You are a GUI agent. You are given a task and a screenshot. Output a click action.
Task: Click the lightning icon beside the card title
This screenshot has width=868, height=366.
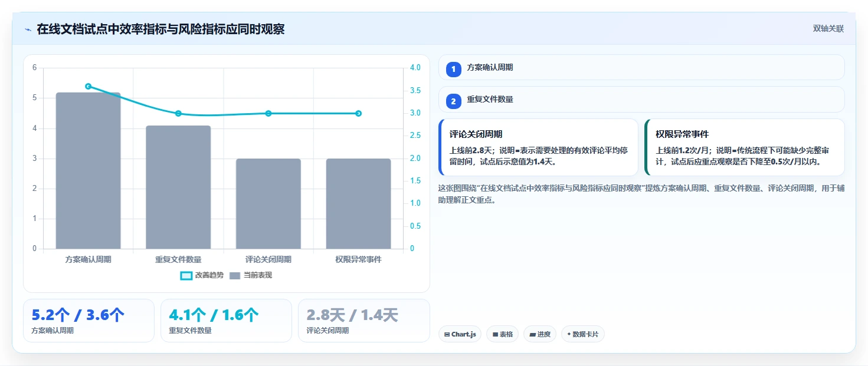click(x=28, y=29)
